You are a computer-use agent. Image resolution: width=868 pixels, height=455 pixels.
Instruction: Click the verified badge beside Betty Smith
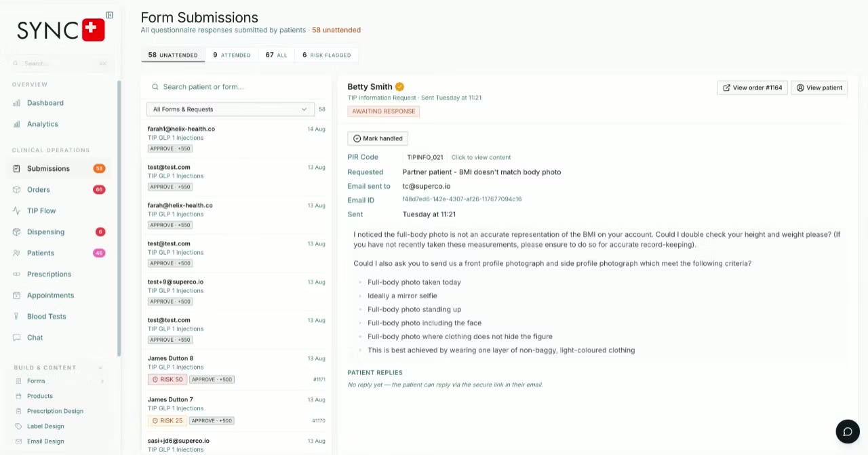[x=399, y=87]
